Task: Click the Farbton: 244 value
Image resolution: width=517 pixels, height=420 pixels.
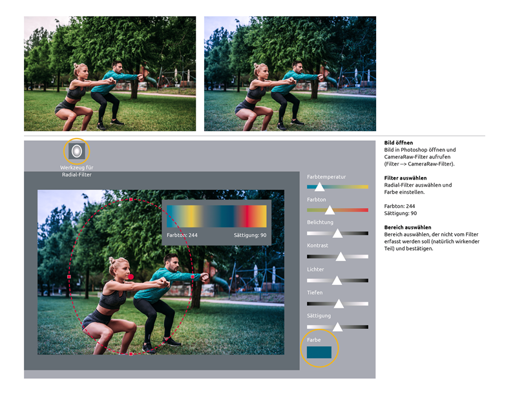Action: click(182, 235)
